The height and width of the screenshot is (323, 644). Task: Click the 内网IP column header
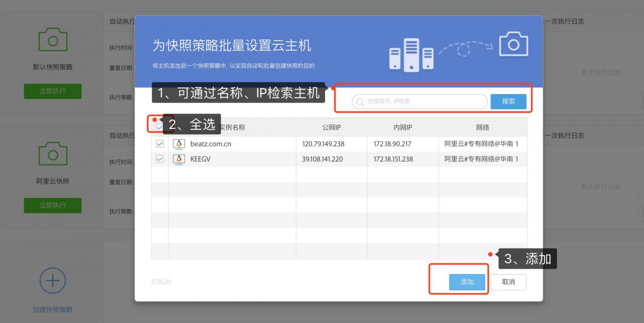[x=403, y=127]
